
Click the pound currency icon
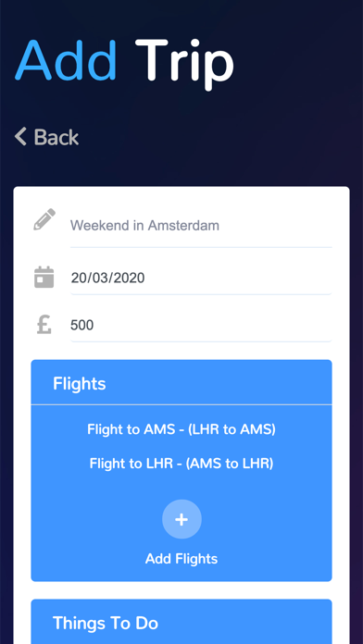(x=44, y=324)
